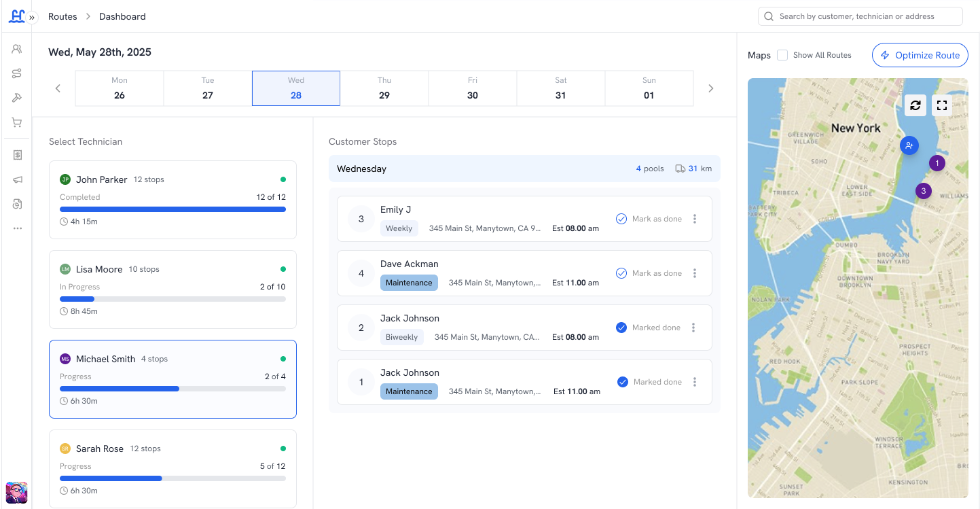Open Jack Johnson Biweekly stop options menu
The height and width of the screenshot is (509, 980).
(x=693, y=328)
